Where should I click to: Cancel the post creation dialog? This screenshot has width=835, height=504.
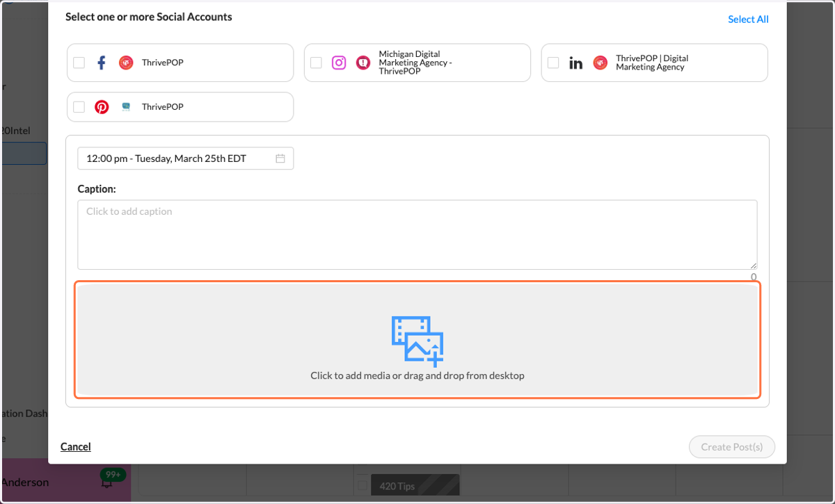[x=76, y=447]
